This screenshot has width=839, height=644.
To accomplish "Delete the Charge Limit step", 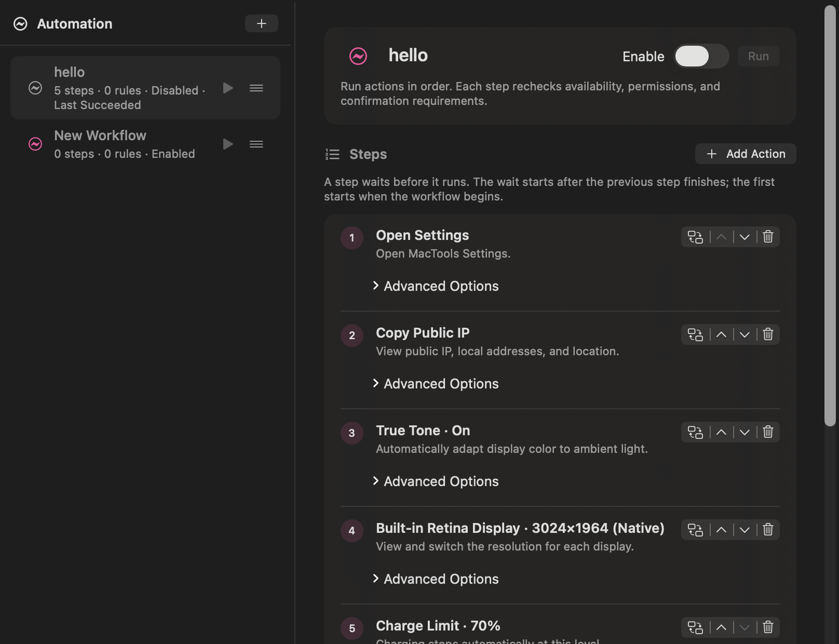I will point(768,627).
